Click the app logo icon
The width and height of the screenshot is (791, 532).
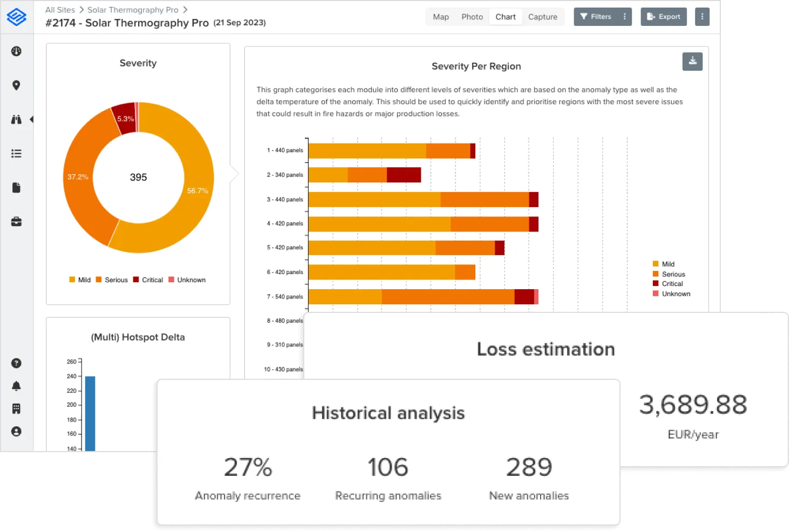pos(17,17)
